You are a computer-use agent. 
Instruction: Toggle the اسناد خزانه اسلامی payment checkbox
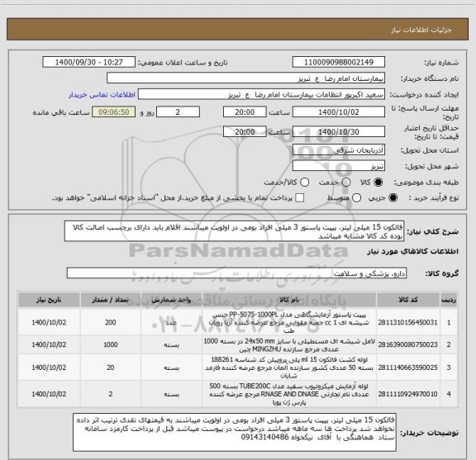[300, 198]
